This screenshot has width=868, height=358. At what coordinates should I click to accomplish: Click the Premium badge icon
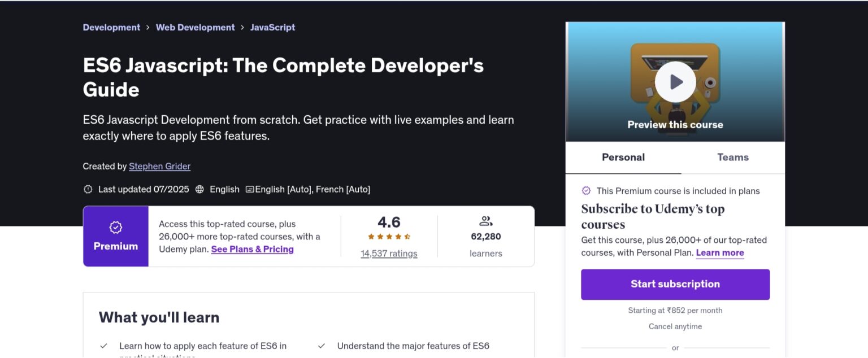click(x=115, y=227)
